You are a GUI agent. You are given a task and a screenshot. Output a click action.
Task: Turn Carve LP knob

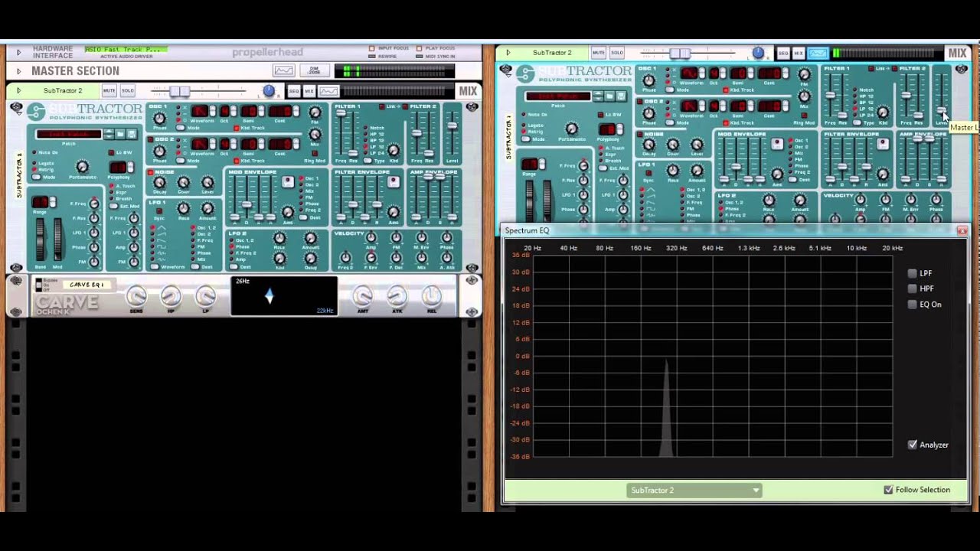pyautogui.click(x=205, y=295)
